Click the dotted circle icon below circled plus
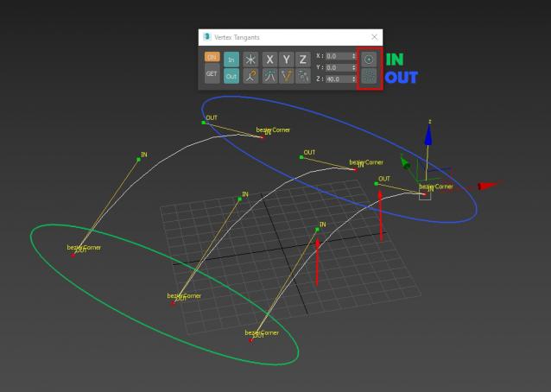The height and width of the screenshot is (392, 551). pos(369,76)
